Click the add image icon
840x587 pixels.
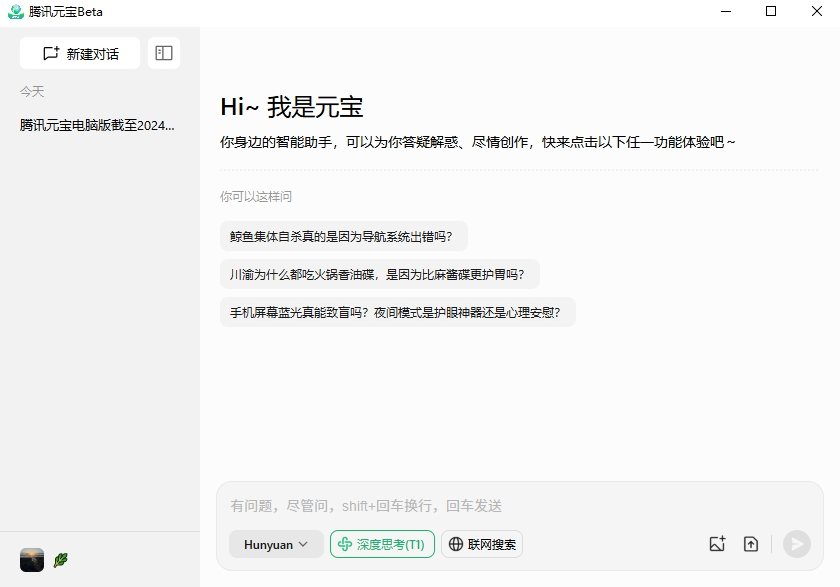pos(717,544)
